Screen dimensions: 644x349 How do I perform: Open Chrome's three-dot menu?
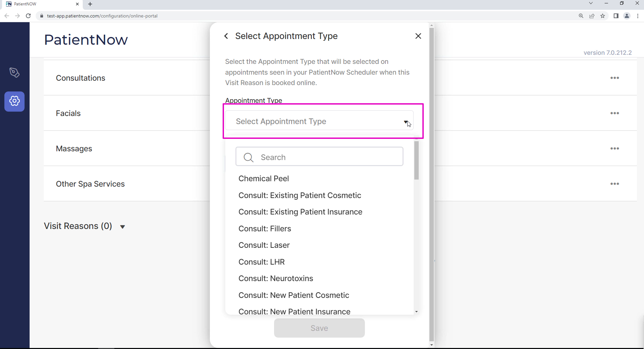point(638,16)
